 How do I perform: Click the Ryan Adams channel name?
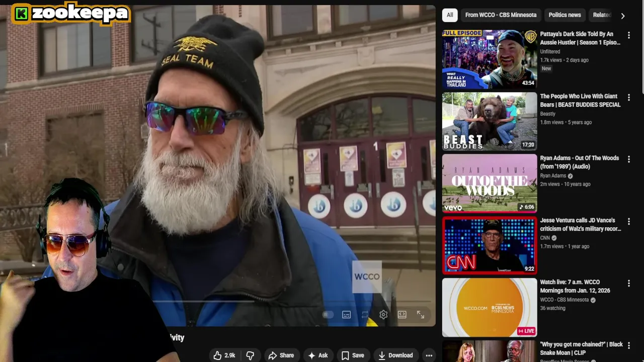[x=553, y=175]
